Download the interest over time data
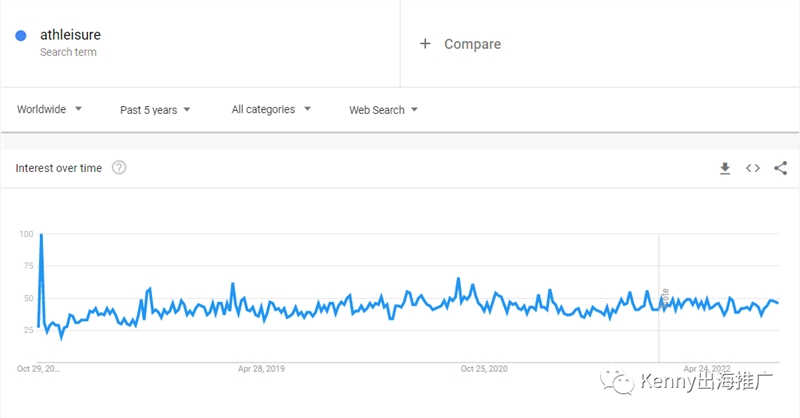 click(x=725, y=168)
